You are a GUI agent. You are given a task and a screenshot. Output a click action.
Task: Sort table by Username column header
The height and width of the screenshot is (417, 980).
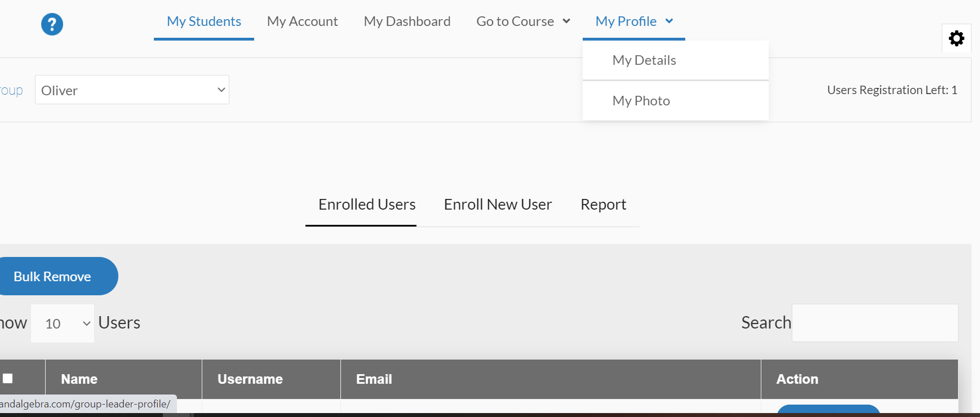click(250, 379)
